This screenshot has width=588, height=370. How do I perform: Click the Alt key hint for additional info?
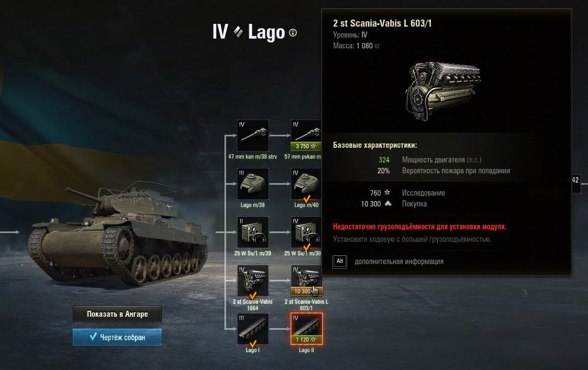tap(340, 261)
